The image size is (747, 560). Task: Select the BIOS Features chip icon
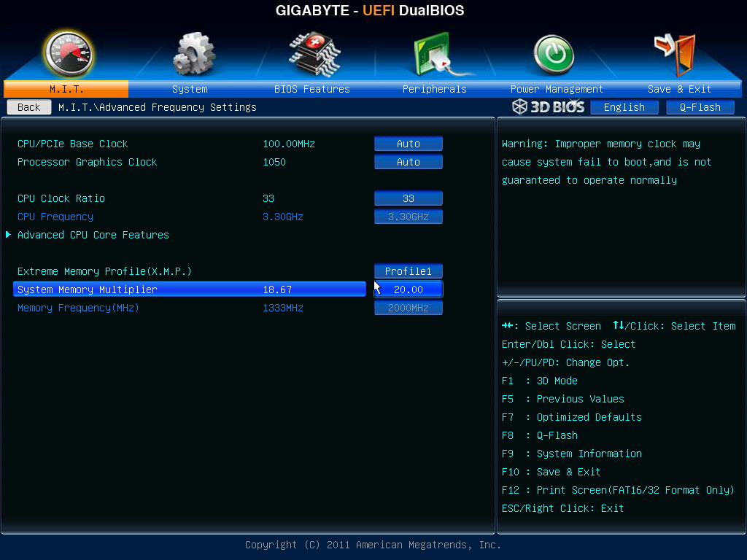(x=314, y=54)
